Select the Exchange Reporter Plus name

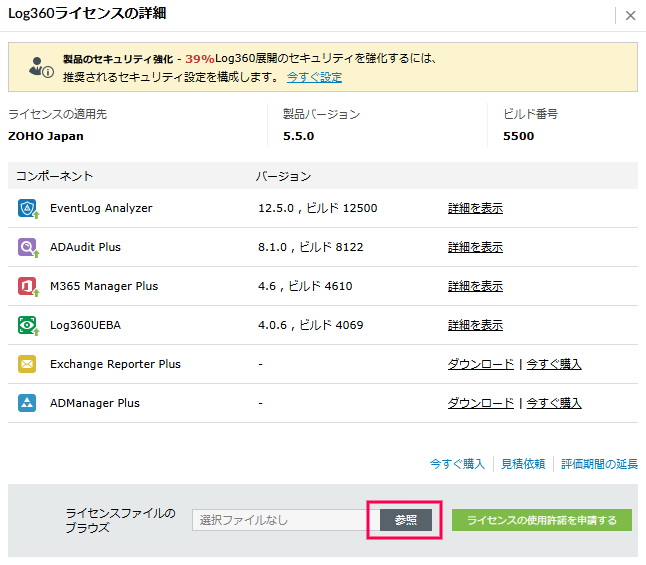click(x=115, y=364)
